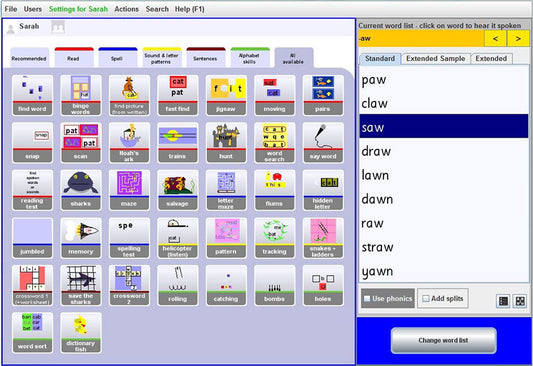Select the Extended Sample word tab

tap(436, 58)
